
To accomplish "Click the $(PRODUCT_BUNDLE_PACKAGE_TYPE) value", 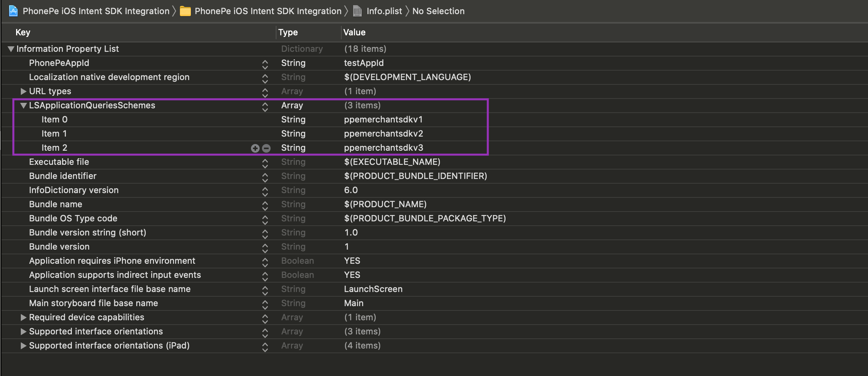I will tap(425, 219).
